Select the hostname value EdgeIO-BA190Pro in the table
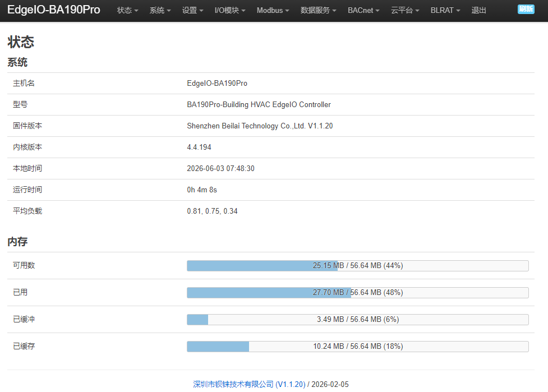This screenshot has width=548, height=392. [217, 83]
